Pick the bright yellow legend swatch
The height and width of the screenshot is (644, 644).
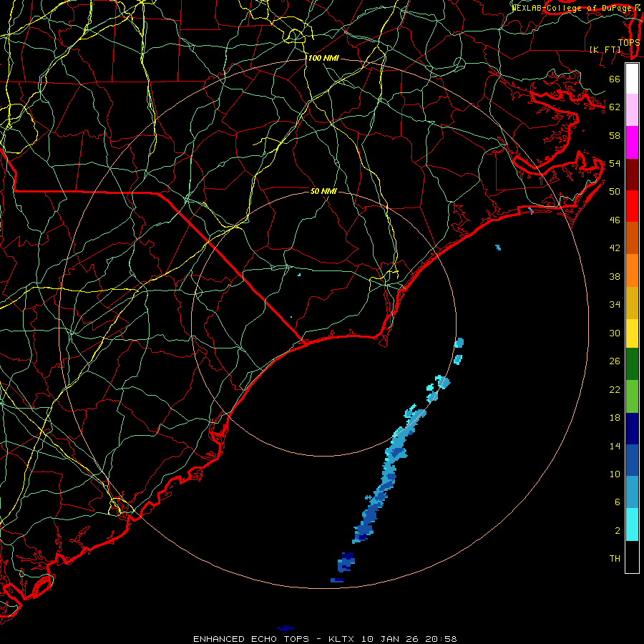[632, 333]
